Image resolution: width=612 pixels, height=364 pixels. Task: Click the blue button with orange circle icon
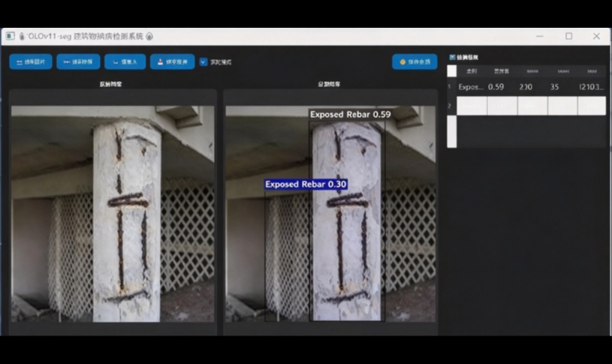click(415, 62)
